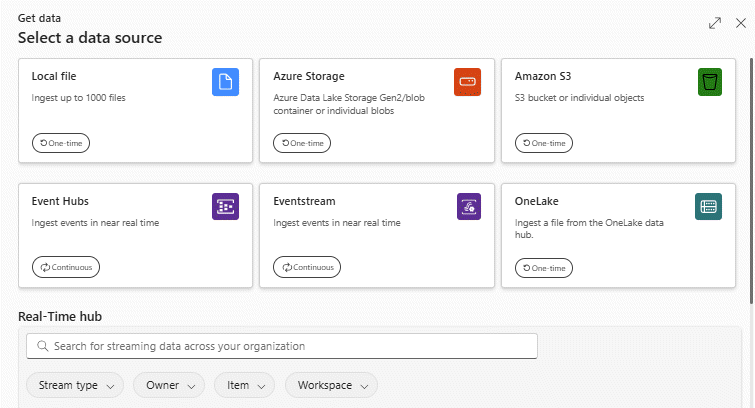Click the streaming data search field

[x=290, y=346]
